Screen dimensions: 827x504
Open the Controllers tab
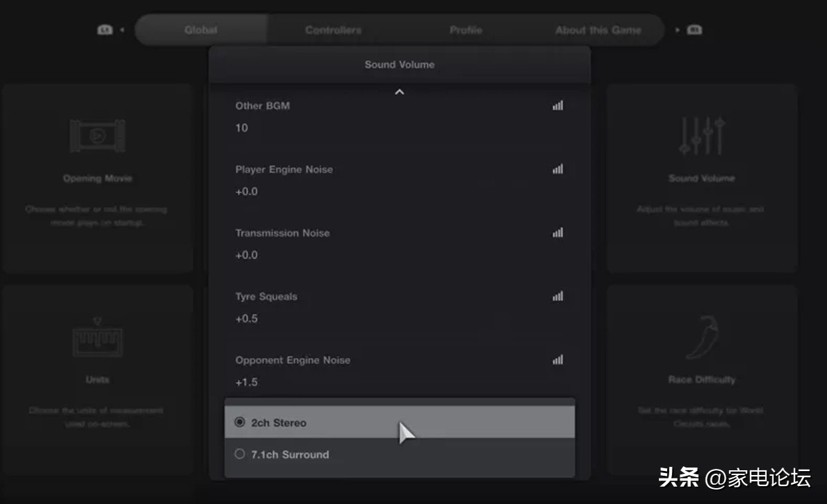tap(334, 30)
